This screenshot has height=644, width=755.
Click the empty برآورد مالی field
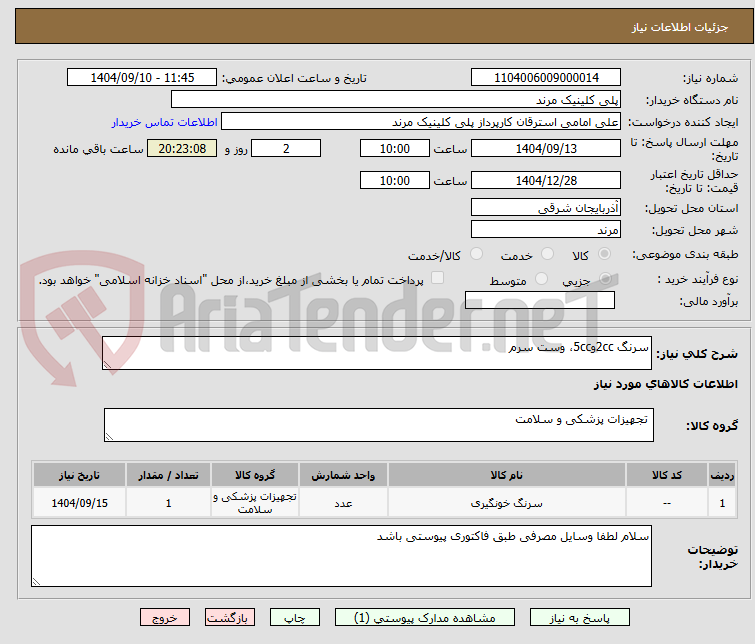click(x=540, y=300)
